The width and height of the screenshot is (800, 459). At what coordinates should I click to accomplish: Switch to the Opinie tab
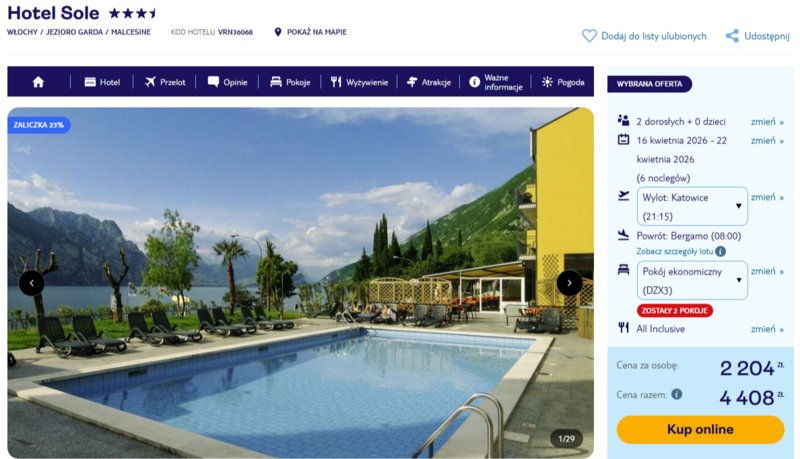228,82
